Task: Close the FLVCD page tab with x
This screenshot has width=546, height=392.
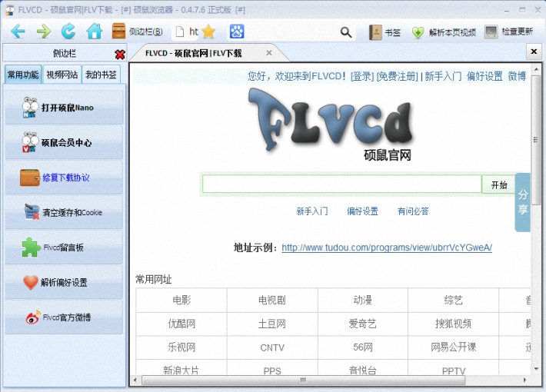Action: 269,53
